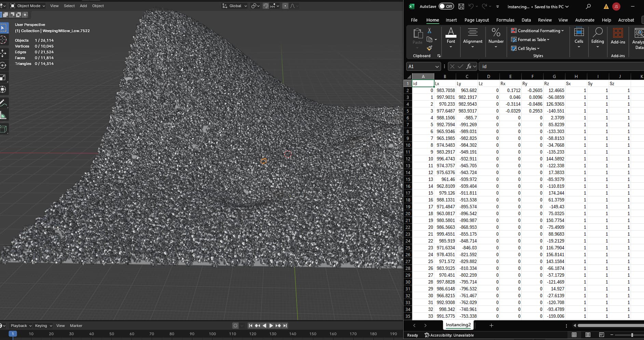This screenshot has height=340, width=644.
Task: Select the Move tool in Blender toolbar
Action: 3,53
